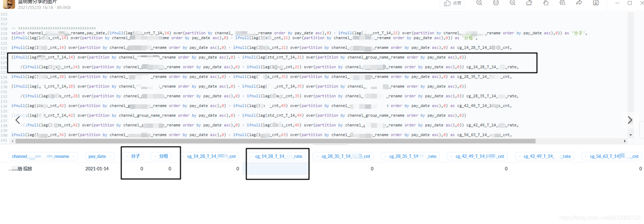Minimize the image viewer window

[x=617, y=3]
